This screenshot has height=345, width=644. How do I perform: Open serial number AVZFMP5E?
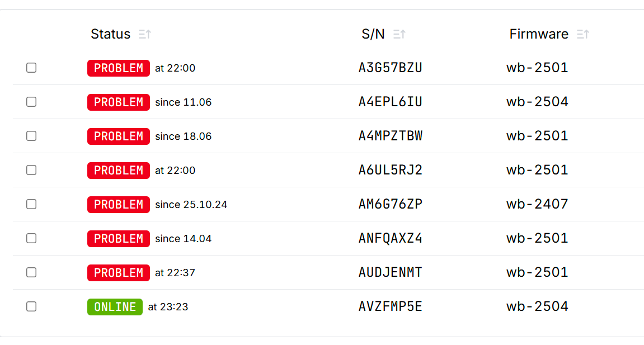pos(390,306)
